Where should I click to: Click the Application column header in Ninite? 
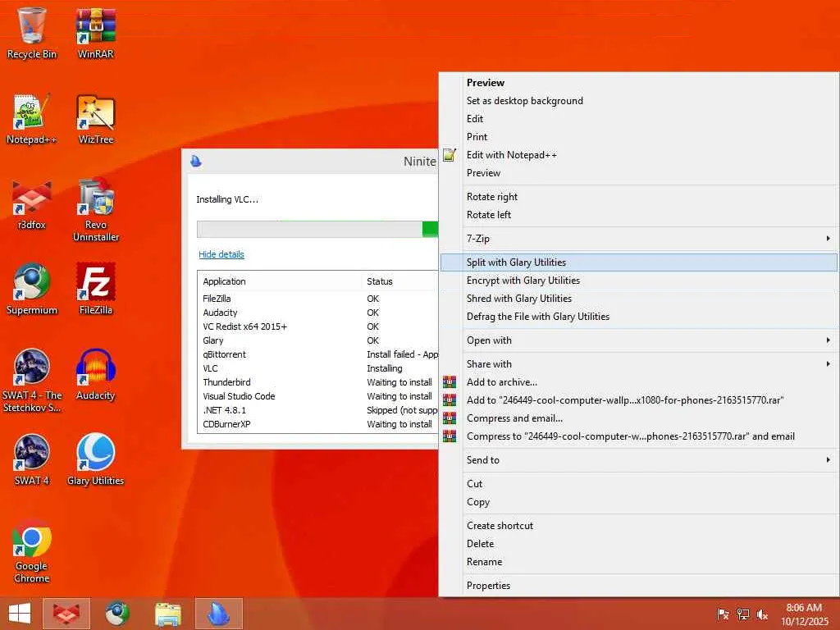click(x=280, y=281)
